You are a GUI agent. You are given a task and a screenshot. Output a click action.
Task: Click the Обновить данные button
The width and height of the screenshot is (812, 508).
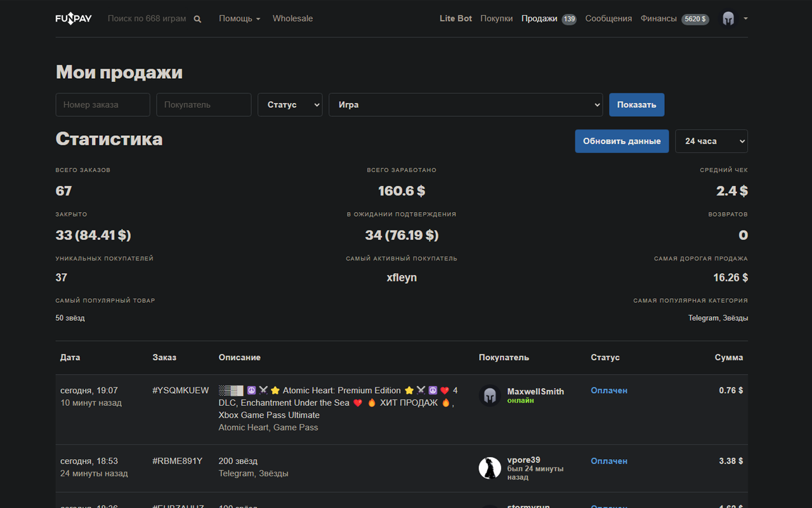(x=622, y=141)
